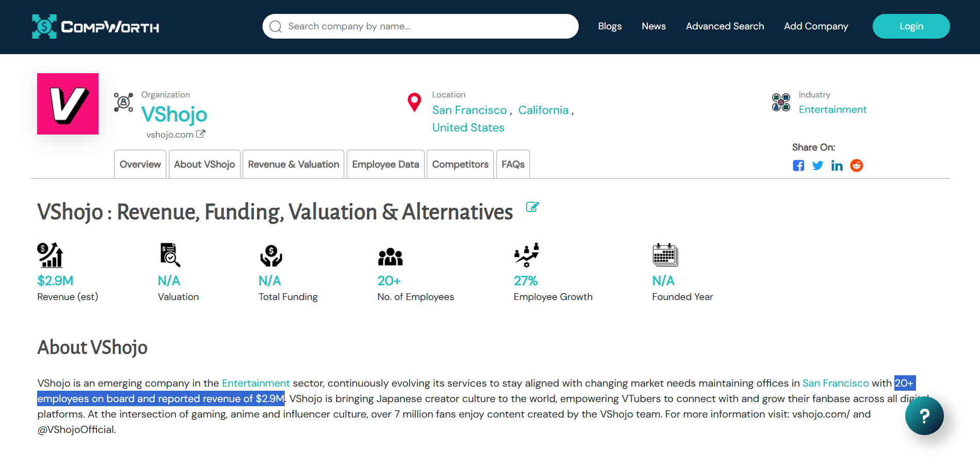The image size is (980, 467).
Task: Open San Francisco link in About paragraph
Action: pyautogui.click(x=836, y=383)
